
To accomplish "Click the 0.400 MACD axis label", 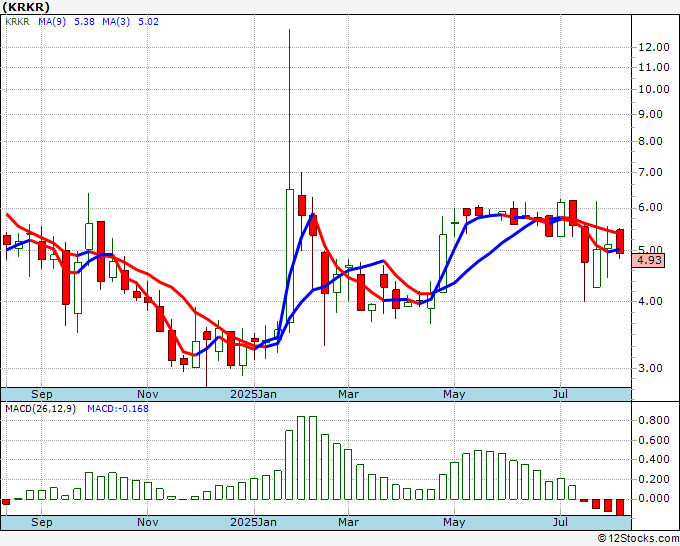I will [x=654, y=459].
